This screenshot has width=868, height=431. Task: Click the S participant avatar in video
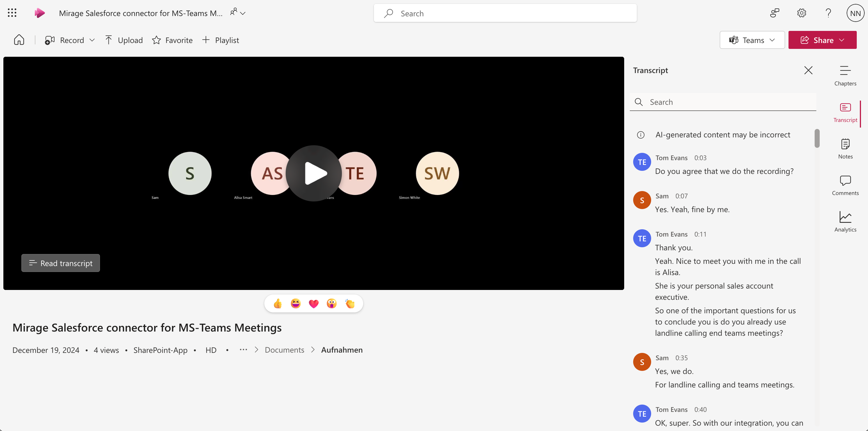pos(190,173)
